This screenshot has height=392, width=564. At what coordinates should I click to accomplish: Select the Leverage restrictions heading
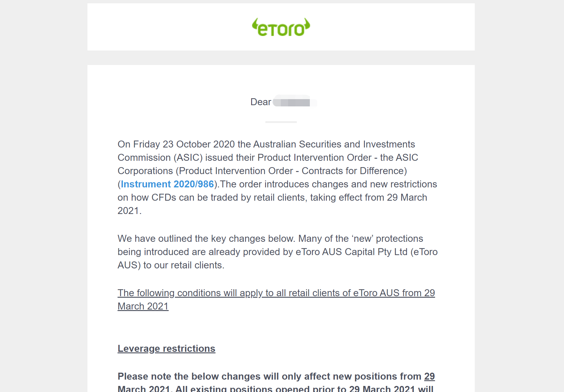coord(166,348)
